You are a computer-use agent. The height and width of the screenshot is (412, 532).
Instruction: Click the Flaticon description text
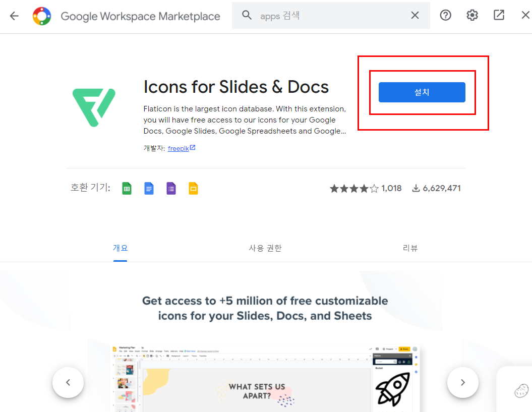[245, 120]
